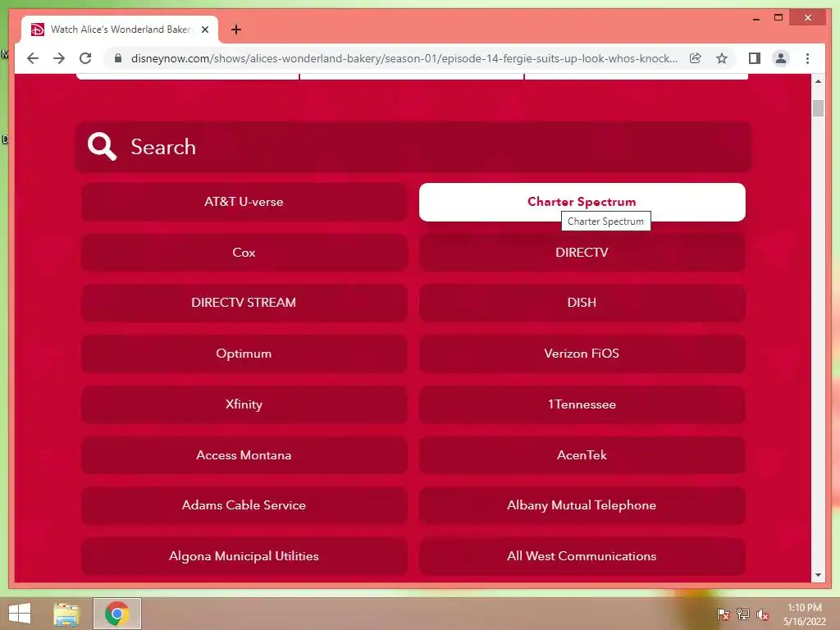Click the disneynow.com address bar URL

click(404, 58)
